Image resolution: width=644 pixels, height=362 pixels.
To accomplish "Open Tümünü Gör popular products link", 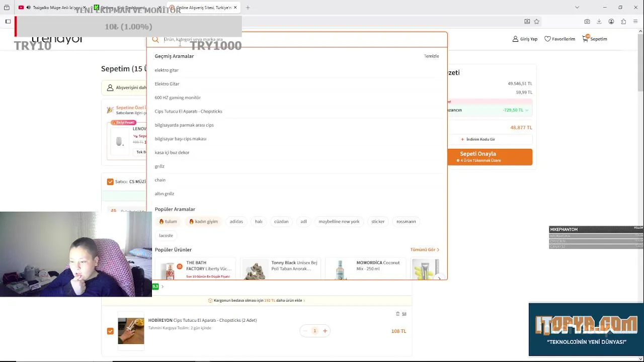I will (425, 250).
